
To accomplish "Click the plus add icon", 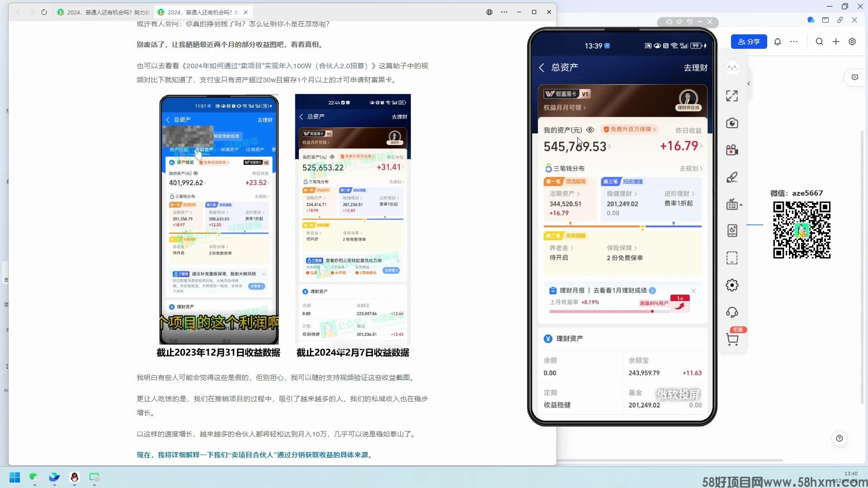I will [836, 42].
